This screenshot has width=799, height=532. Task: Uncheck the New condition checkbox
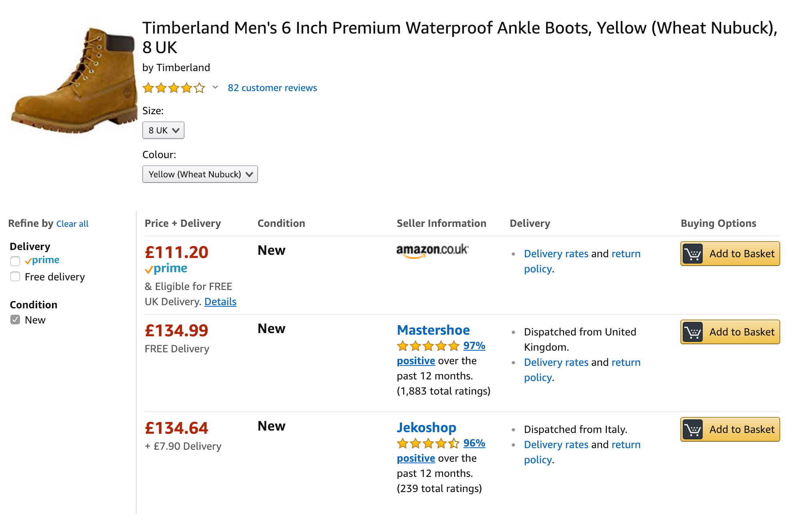pyautogui.click(x=15, y=320)
